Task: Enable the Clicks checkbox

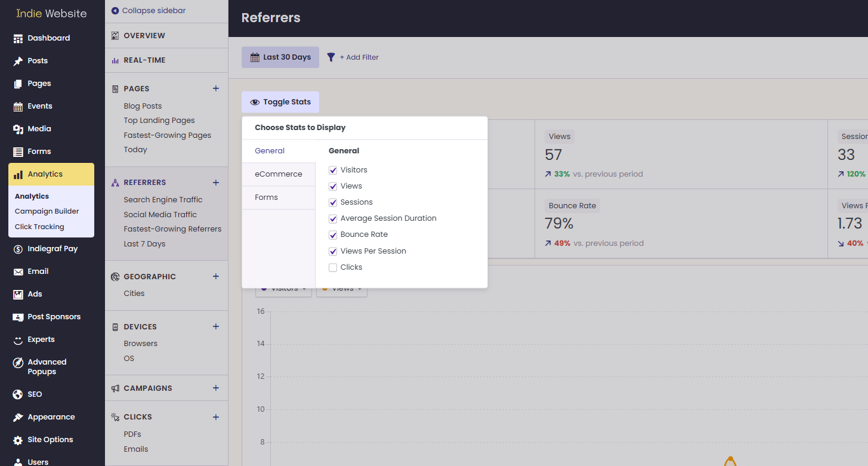Action: coord(333,267)
